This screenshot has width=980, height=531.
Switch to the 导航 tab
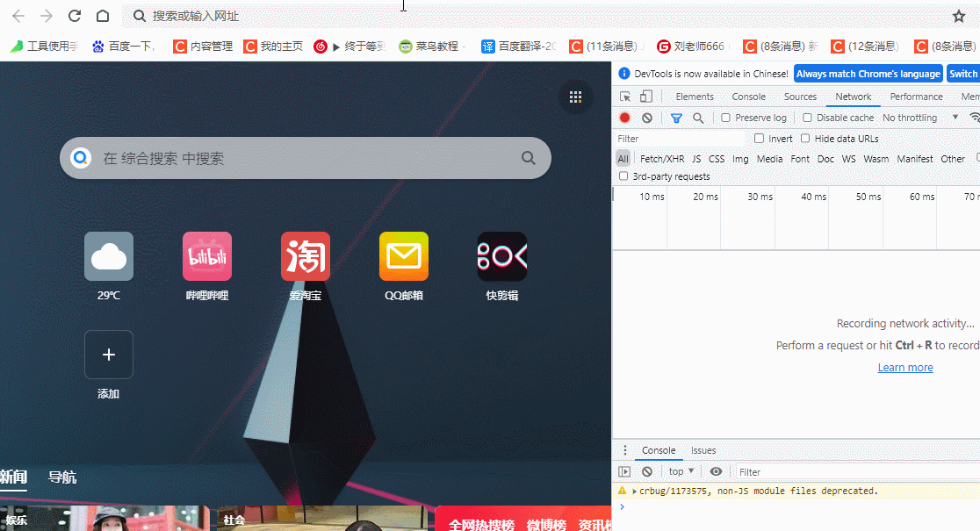[x=62, y=477]
